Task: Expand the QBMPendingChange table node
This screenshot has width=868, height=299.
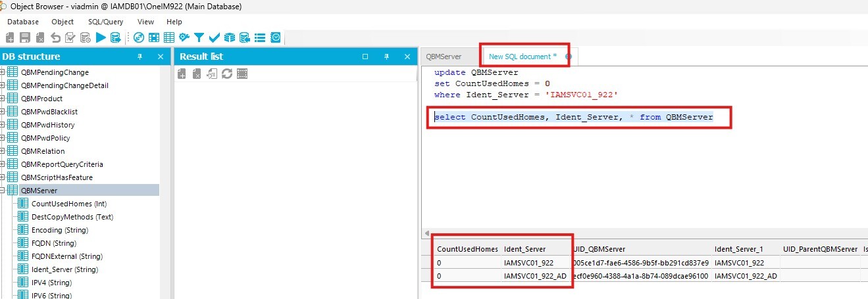Action: (3, 72)
